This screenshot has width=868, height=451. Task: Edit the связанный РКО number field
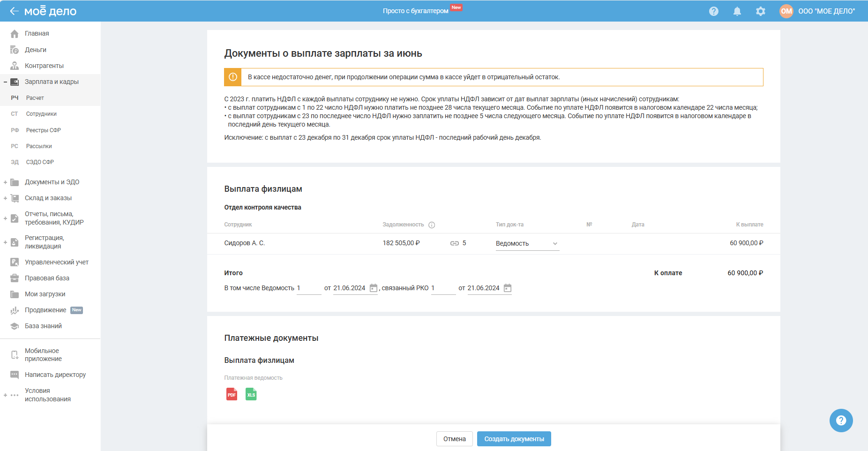(x=443, y=288)
